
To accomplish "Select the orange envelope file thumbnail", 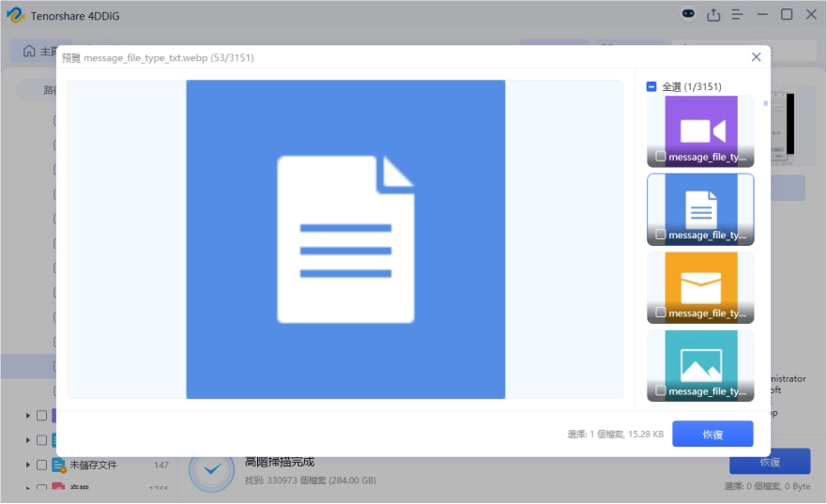I will click(x=700, y=287).
